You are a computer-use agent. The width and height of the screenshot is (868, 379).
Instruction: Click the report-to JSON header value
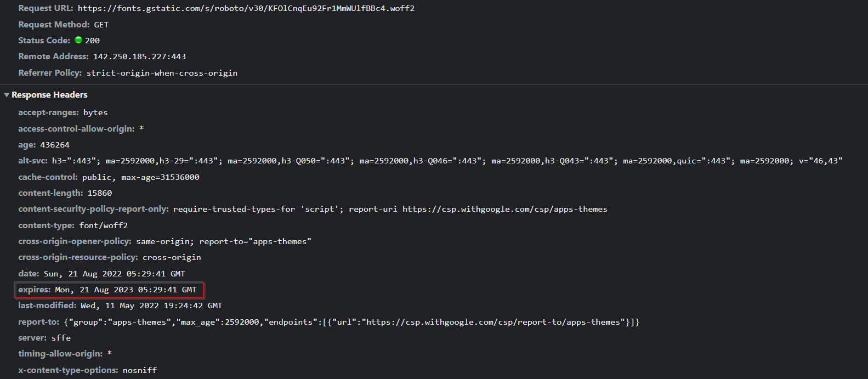351,322
